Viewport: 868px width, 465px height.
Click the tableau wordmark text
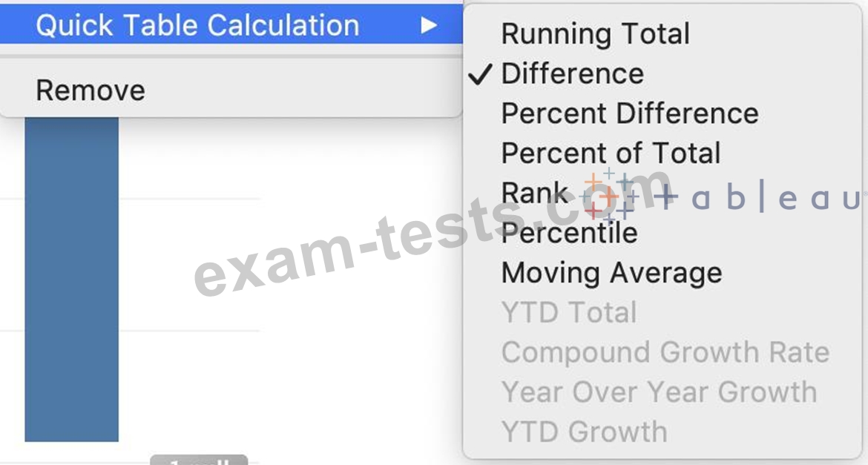[x=757, y=197]
